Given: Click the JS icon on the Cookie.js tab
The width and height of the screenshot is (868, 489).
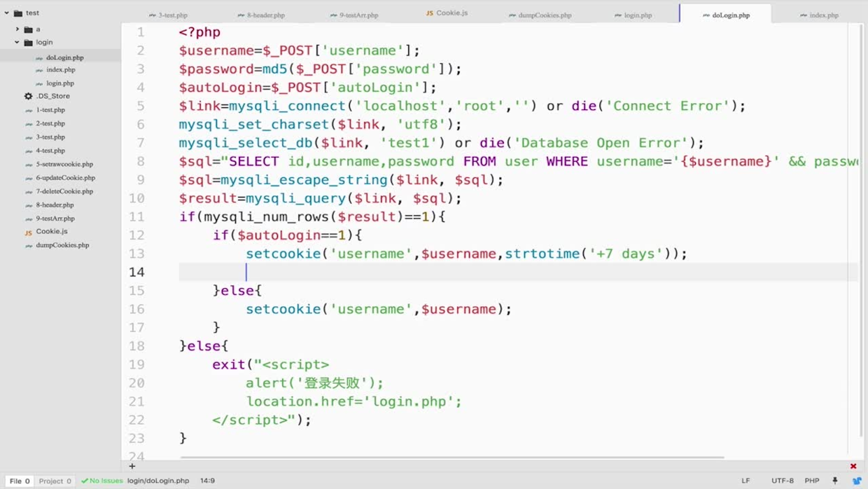Looking at the screenshot, I should (430, 13).
